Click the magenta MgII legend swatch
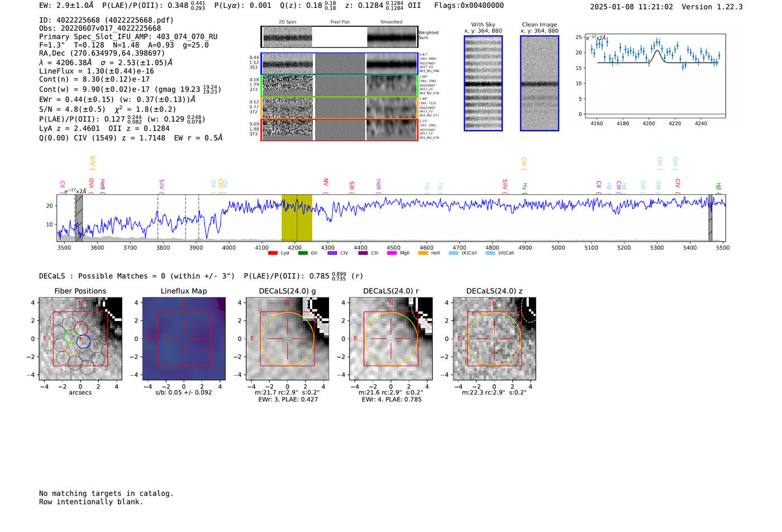Image resolution: width=782 pixels, height=532 pixels. point(392,253)
